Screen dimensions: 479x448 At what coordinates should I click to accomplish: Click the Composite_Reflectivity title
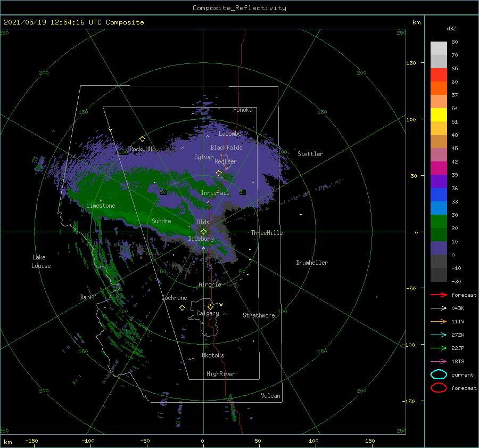point(240,8)
